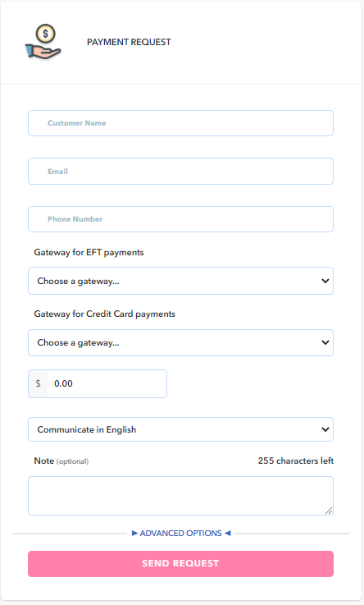
Task: Click the left-pointing triangle after Advanced Options
Action: pyautogui.click(x=228, y=534)
